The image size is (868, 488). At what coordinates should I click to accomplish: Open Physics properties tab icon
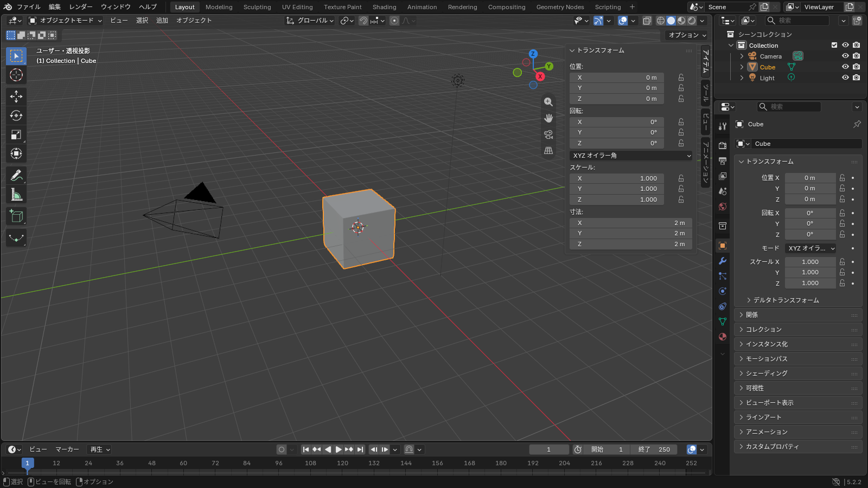point(723,291)
